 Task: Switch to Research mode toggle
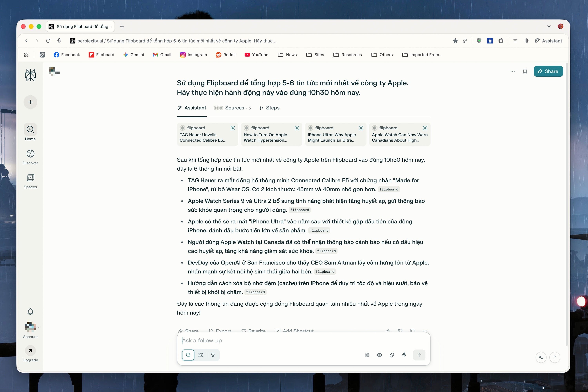pos(201,355)
